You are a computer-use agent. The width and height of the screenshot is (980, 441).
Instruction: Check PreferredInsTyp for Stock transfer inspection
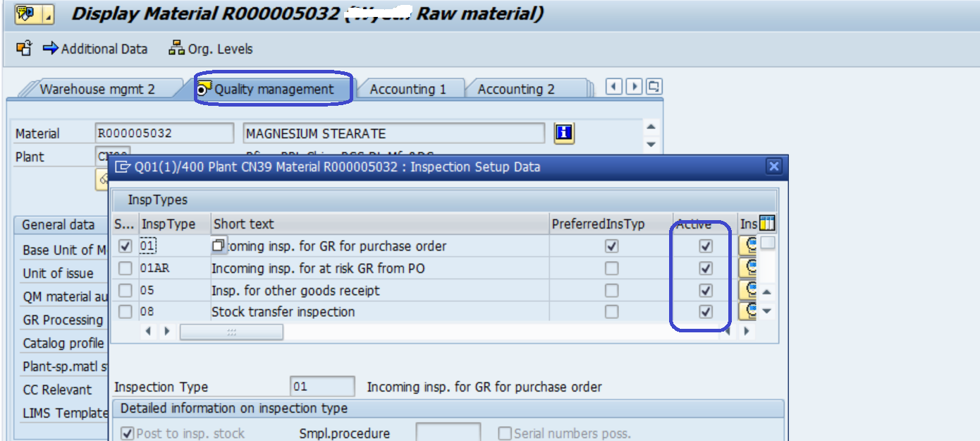tap(612, 312)
